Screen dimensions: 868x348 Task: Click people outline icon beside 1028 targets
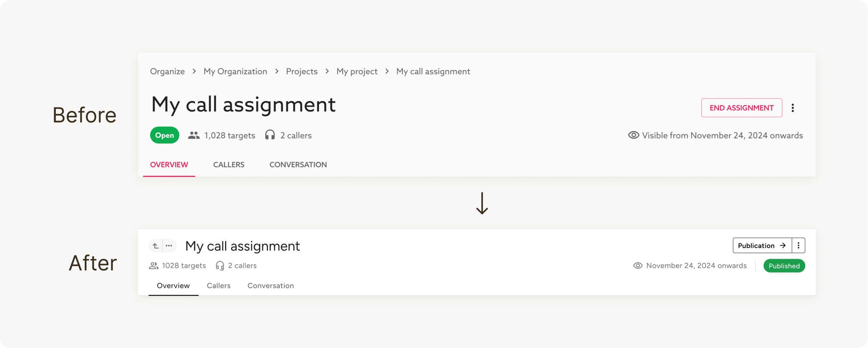154,266
